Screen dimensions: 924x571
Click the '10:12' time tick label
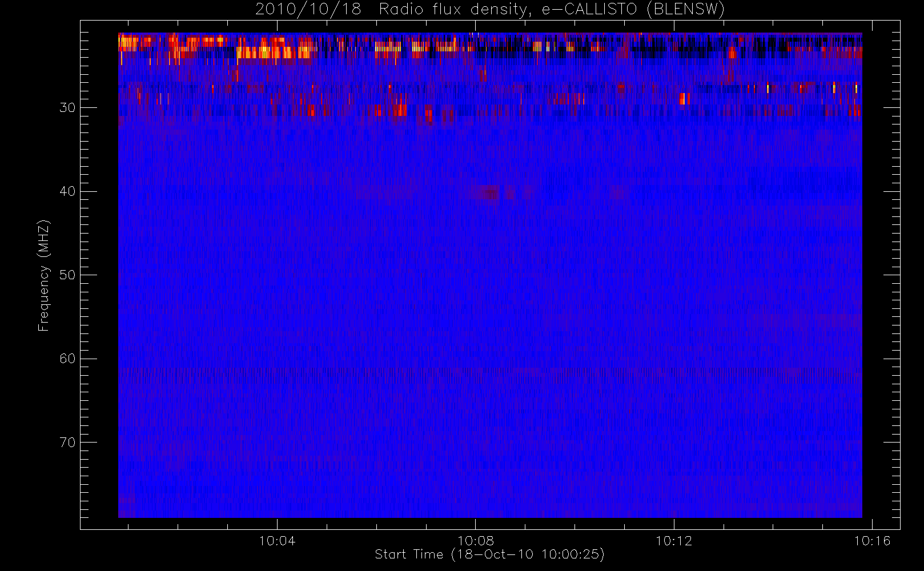[x=674, y=541]
